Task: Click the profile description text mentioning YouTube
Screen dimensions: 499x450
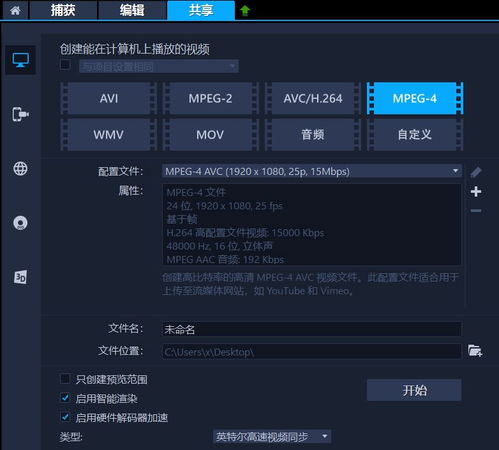Action: click(311, 284)
